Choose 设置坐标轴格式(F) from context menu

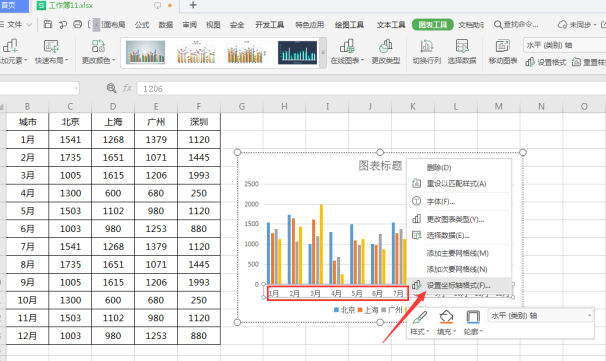coord(459,285)
